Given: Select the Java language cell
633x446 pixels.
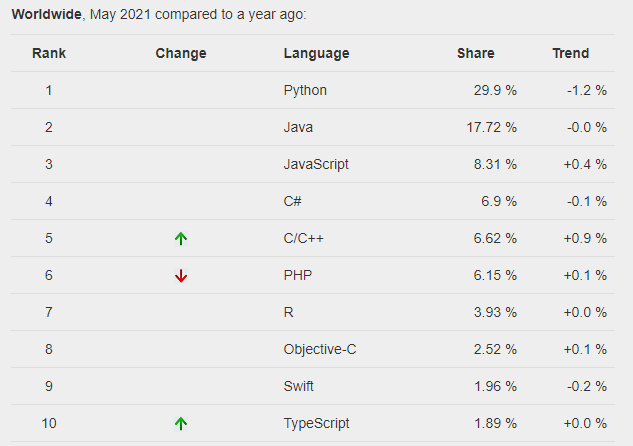Looking at the screenshot, I should pyautogui.click(x=298, y=127).
